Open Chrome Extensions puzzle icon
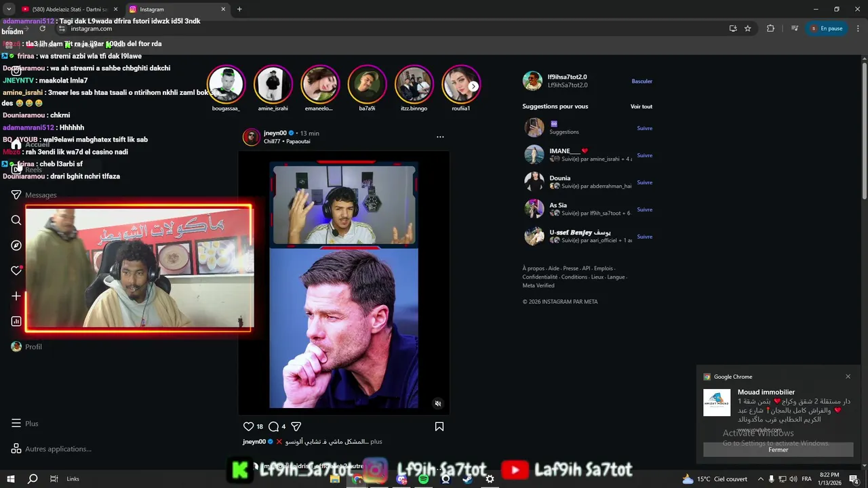The image size is (868, 488). 770,28
